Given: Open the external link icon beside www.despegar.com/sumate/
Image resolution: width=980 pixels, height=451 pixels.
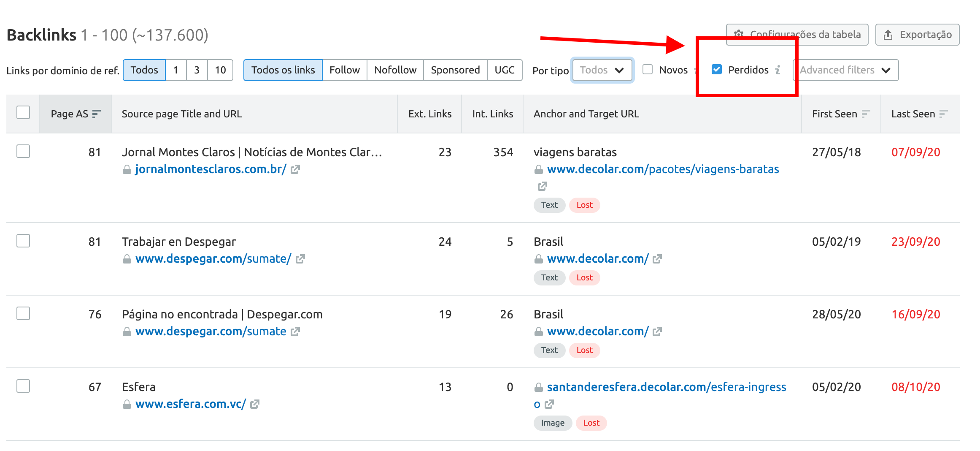Looking at the screenshot, I should click(300, 259).
